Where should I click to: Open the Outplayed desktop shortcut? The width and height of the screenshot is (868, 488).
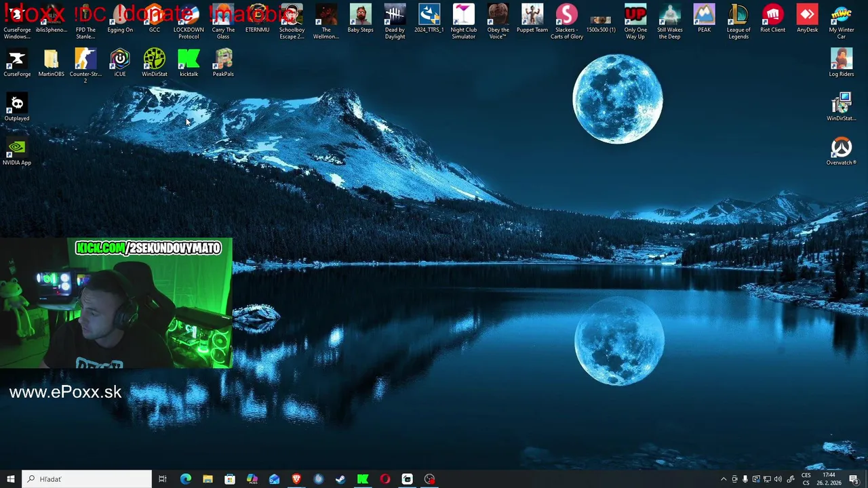coord(17,106)
